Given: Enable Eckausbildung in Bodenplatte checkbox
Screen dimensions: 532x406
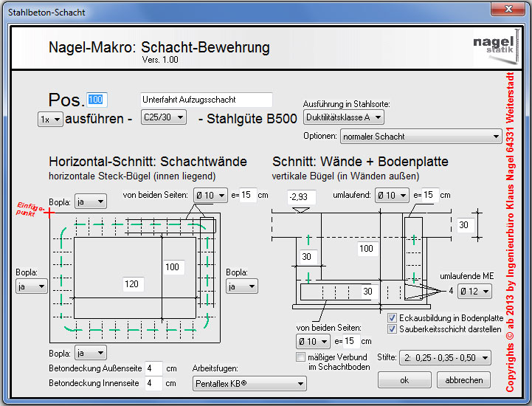Looking at the screenshot, I should 393,318.
